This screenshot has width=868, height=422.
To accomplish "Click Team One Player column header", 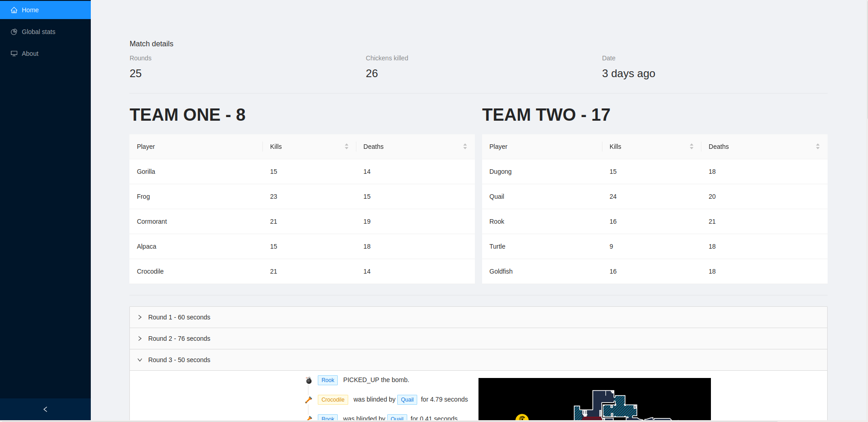I will pyautogui.click(x=196, y=147).
